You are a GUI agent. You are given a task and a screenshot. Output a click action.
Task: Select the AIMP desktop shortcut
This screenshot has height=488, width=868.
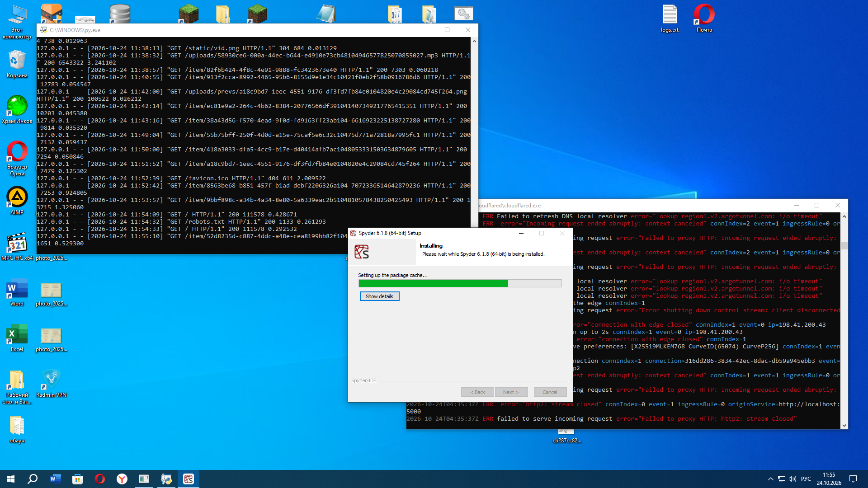coord(17,201)
